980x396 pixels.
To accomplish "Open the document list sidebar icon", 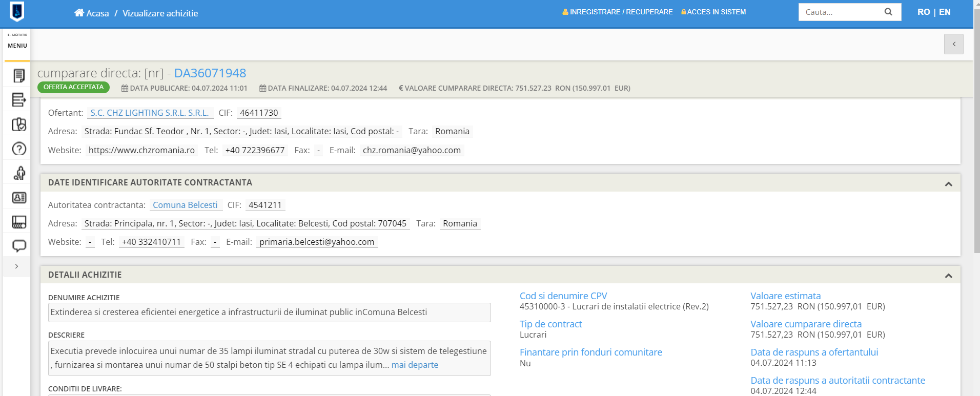I will [x=19, y=76].
